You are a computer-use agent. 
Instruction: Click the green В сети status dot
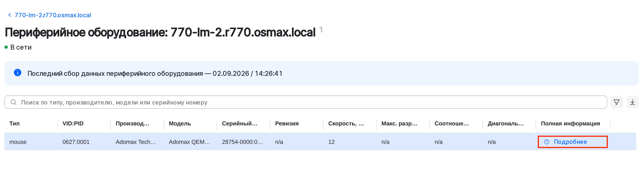point(6,47)
